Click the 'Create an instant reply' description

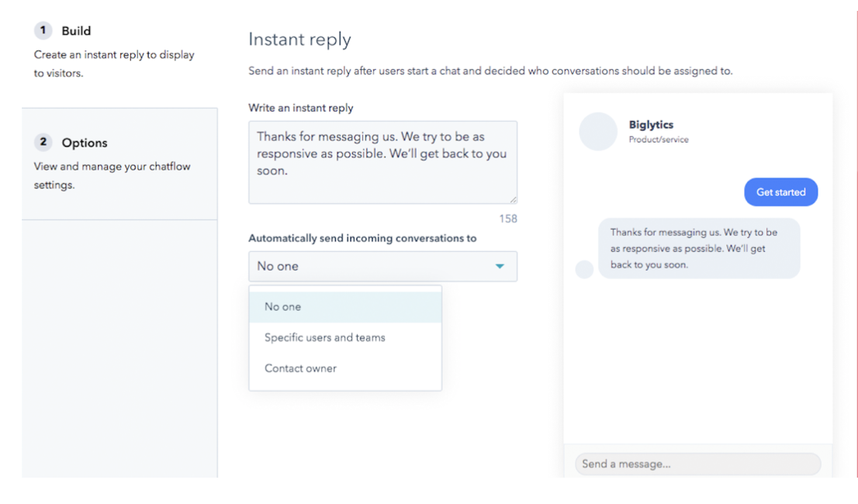pyautogui.click(x=114, y=64)
